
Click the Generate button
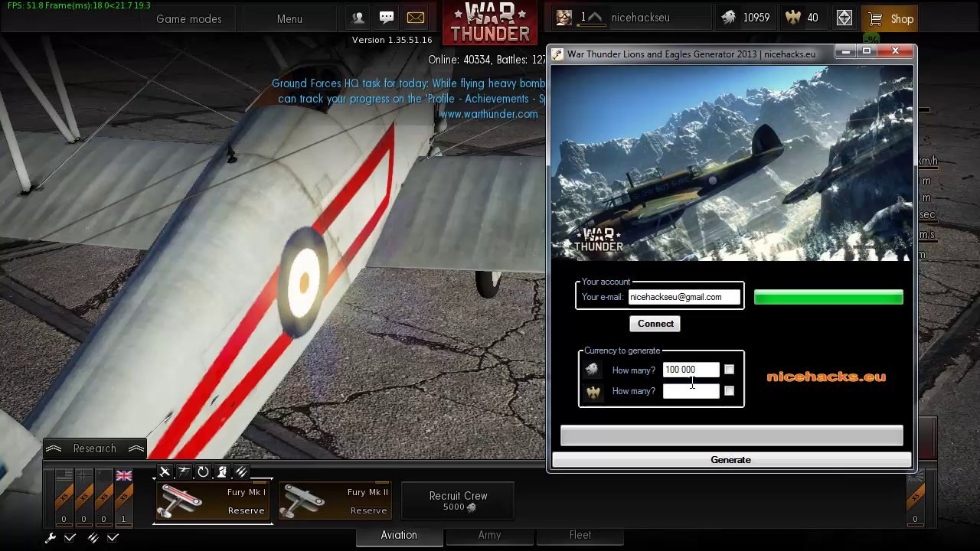[731, 460]
